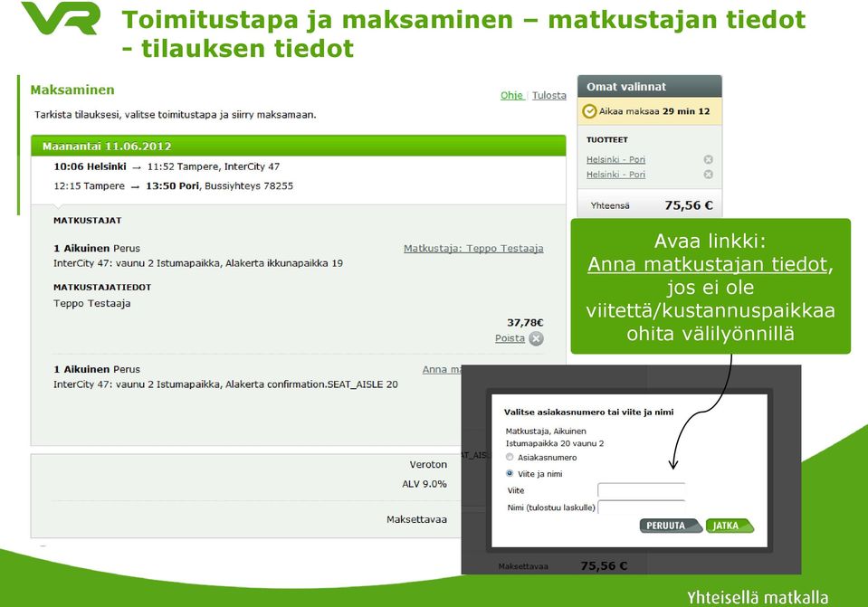Remove first Helsinki - Pori product

click(x=708, y=159)
